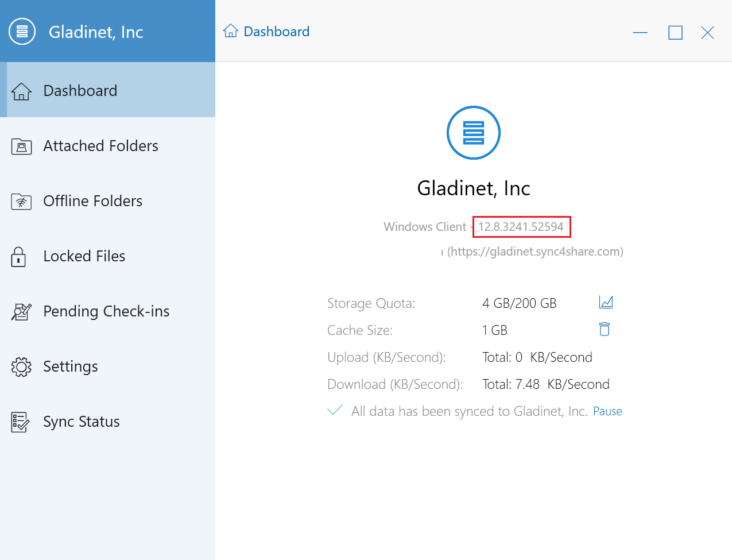
Task: Click the 'Windows Client' label
Action: coord(425,227)
